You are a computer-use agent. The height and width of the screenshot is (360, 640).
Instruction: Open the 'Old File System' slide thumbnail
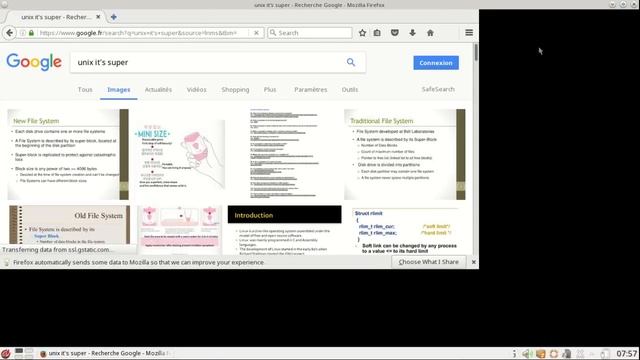[x=69, y=224]
